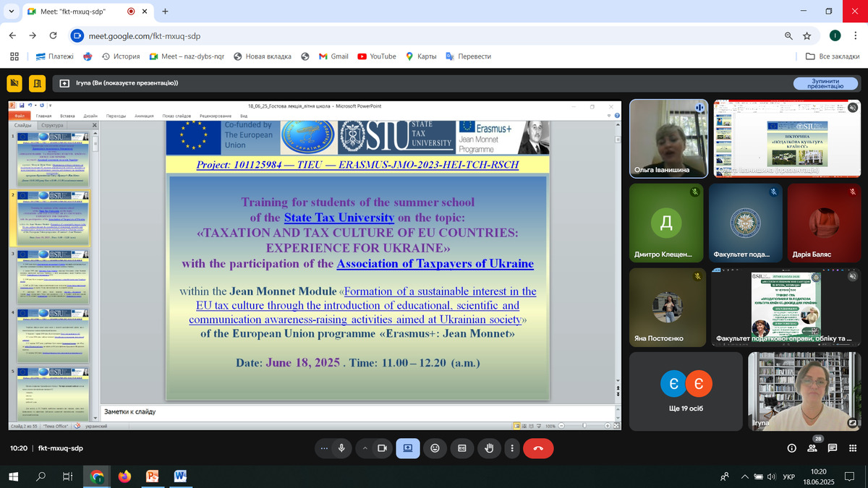Turn on closed captions
This screenshot has width=868, height=488.
pos(462,448)
